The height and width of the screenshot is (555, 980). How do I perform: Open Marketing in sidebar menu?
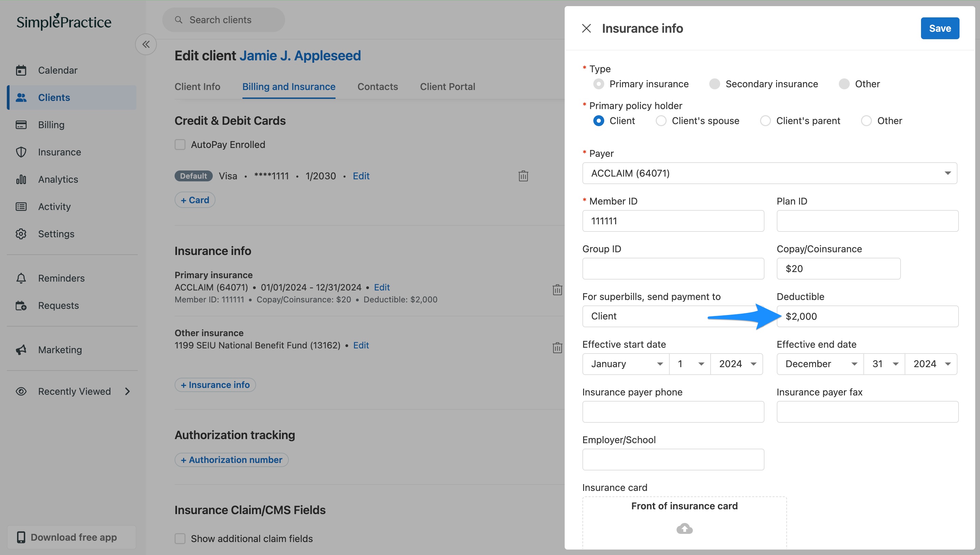tap(72, 349)
